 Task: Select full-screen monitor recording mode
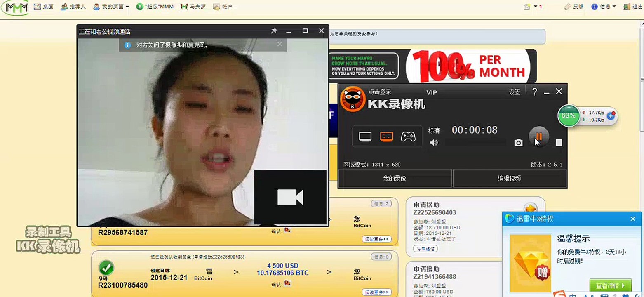coord(365,137)
